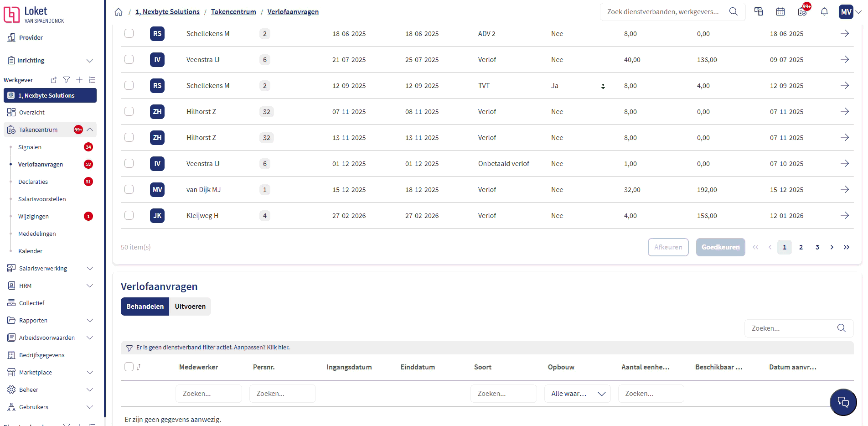This screenshot has width=868, height=426.
Task: Collapse the Takencentrum menu section
Action: (x=90, y=130)
